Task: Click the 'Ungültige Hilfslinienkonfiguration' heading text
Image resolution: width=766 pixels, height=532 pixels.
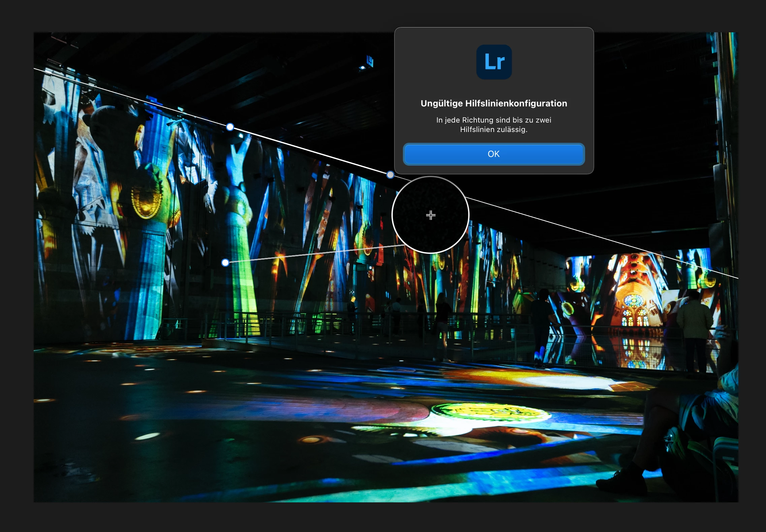Action: 494,103
